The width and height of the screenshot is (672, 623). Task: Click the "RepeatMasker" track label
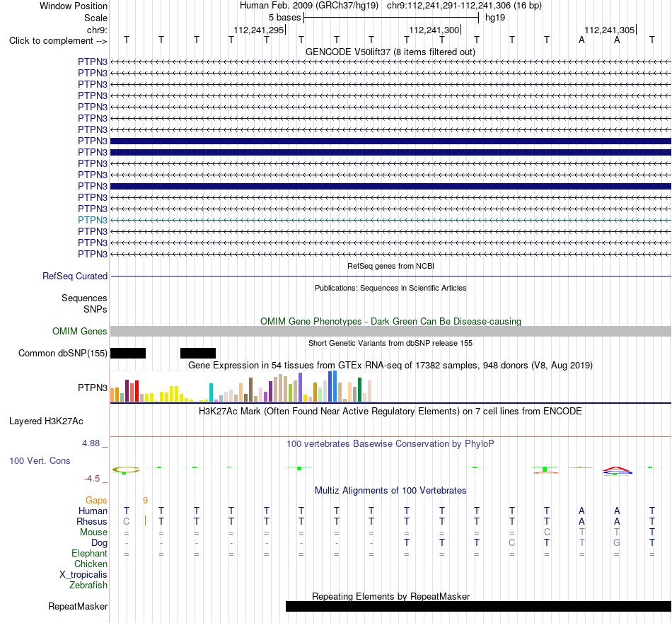click(x=78, y=606)
